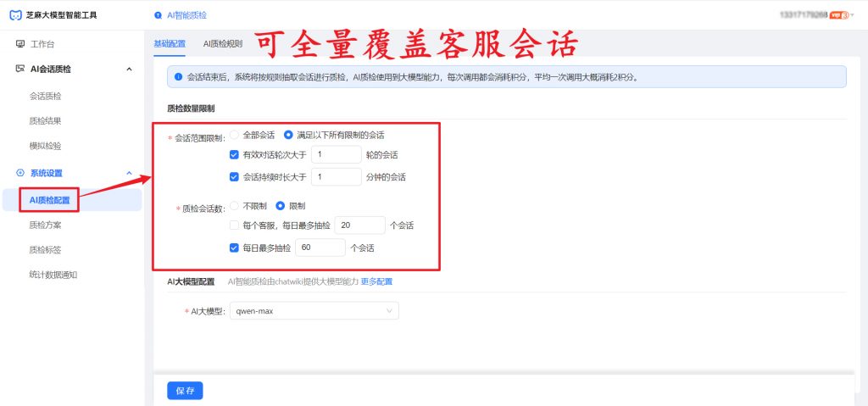868x406 pixels.
Task: Click the Zhima app logo icon
Action: 14,14
